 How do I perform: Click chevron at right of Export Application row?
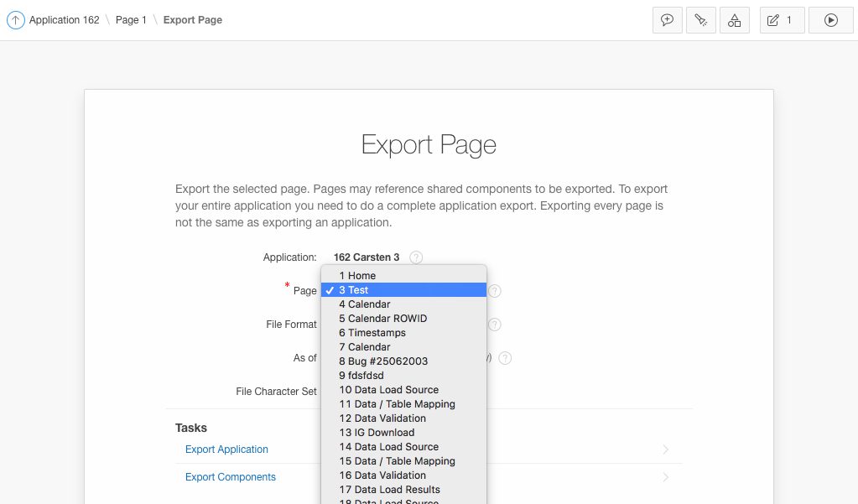pyautogui.click(x=665, y=449)
